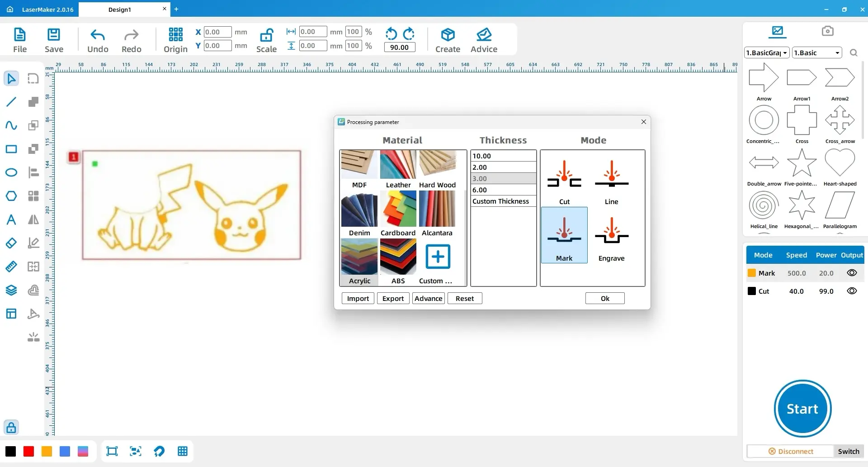Open the Design1 tab

tap(119, 9)
